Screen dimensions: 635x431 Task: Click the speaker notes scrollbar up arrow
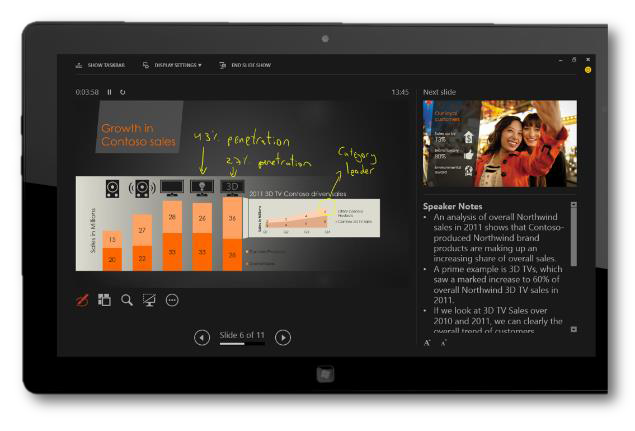573,205
